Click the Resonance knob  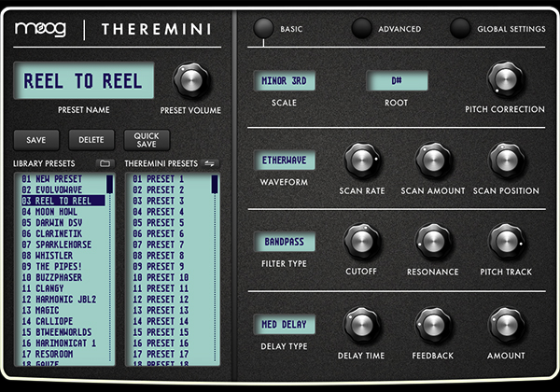(433, 242)
